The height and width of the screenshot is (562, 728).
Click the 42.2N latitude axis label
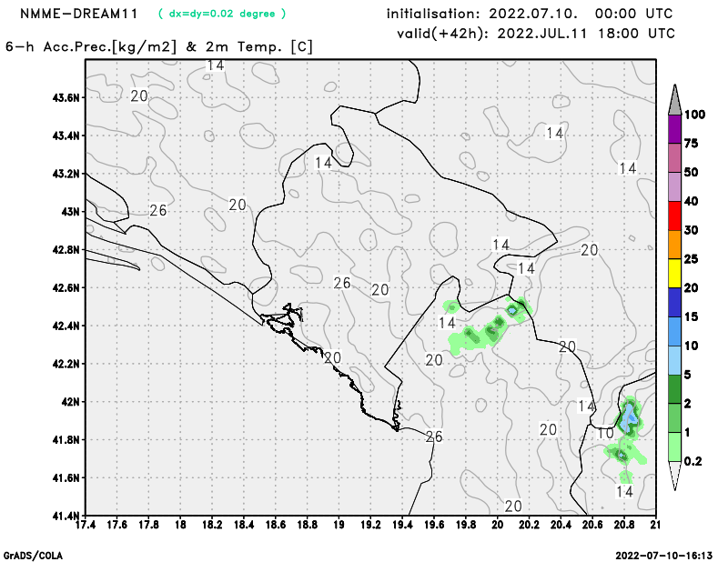click(x=66, y=364)
